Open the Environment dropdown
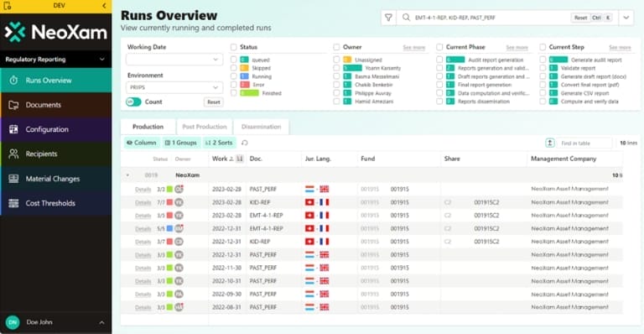This screenshot has height=334, width=644. pyautogui.click(x=174, y=87)
